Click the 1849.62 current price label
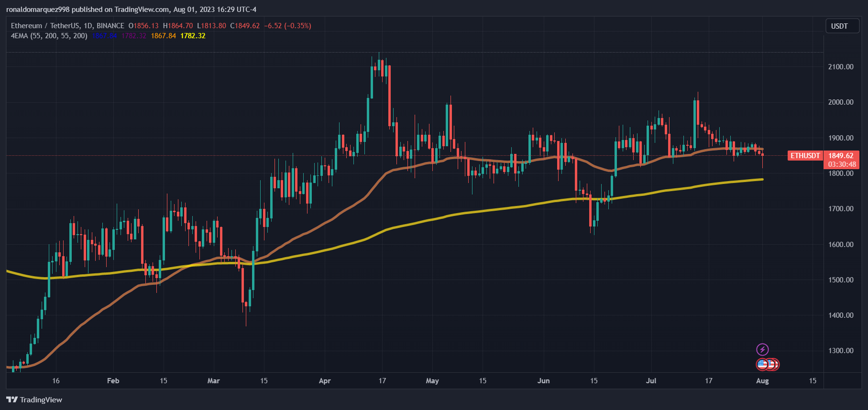 [x=841, y=156]
